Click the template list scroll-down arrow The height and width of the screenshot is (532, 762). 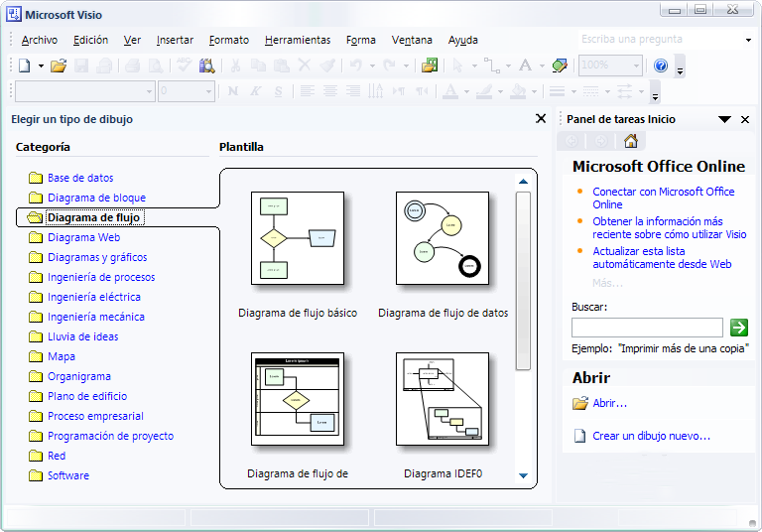[524, 475]
